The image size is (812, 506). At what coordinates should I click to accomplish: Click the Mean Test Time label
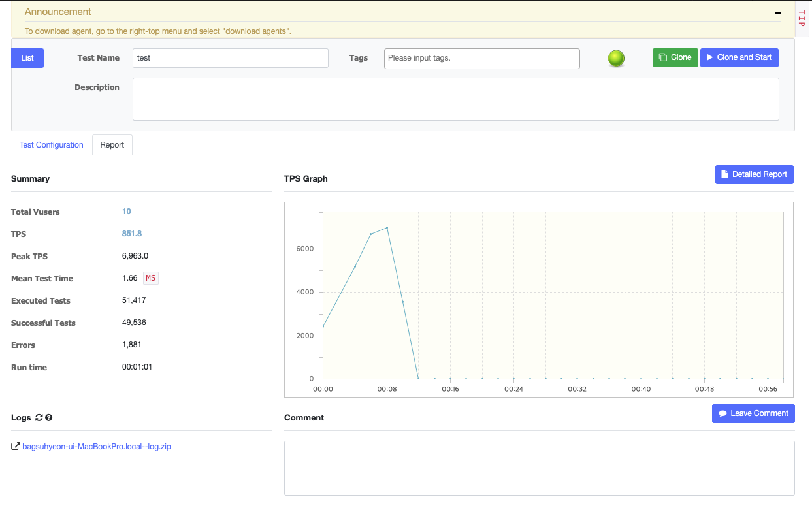[42, 278]
